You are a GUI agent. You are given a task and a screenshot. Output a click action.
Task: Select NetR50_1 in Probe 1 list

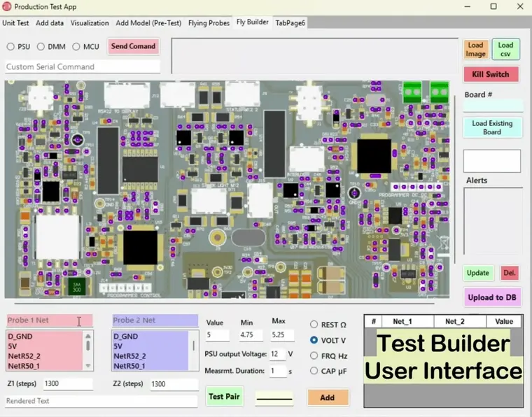pyautogui.click(x=44, y=366)
